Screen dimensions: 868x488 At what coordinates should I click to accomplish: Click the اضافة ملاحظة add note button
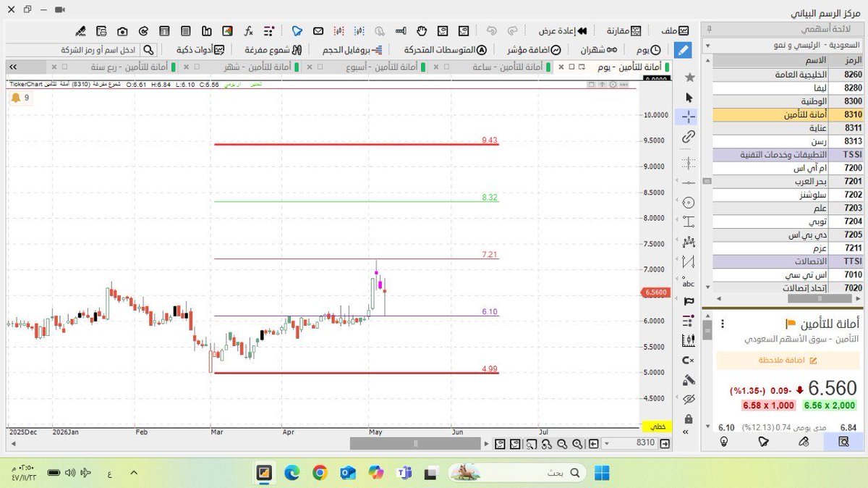[789, 360]
